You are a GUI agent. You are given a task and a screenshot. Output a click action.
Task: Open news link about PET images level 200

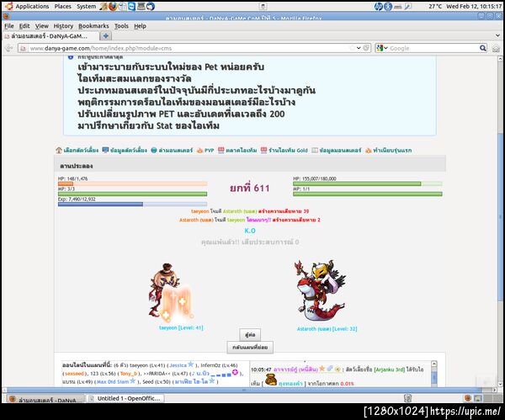click(181, 114)
